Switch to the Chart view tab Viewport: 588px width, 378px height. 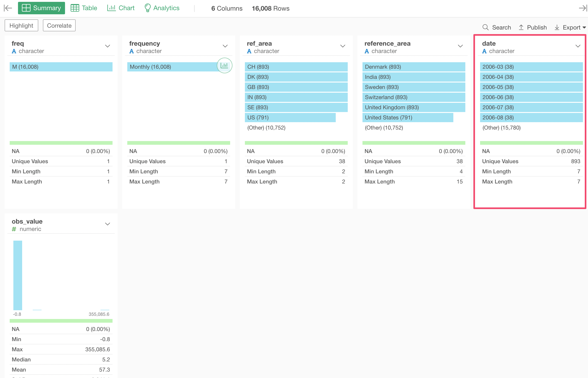coord(121,8)
